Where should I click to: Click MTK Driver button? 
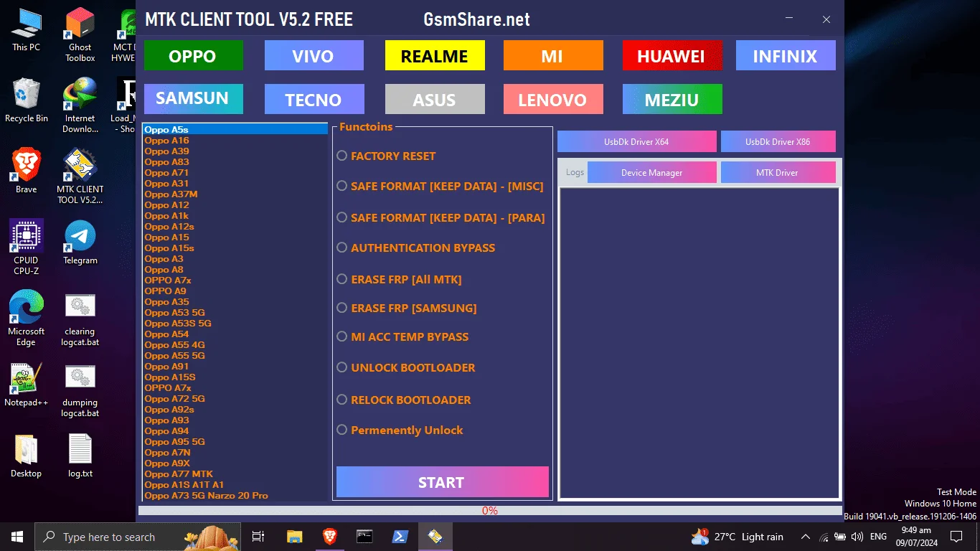click(x=778, y=172)
